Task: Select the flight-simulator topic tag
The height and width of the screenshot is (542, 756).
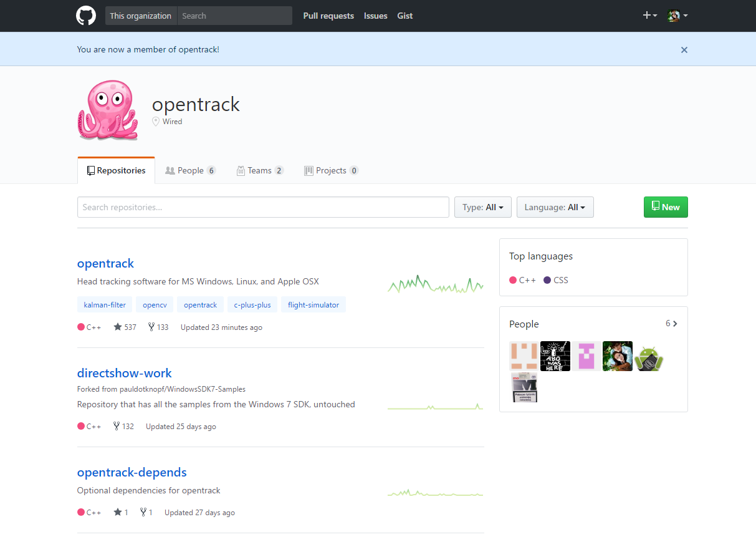Action: click(313, 305)
